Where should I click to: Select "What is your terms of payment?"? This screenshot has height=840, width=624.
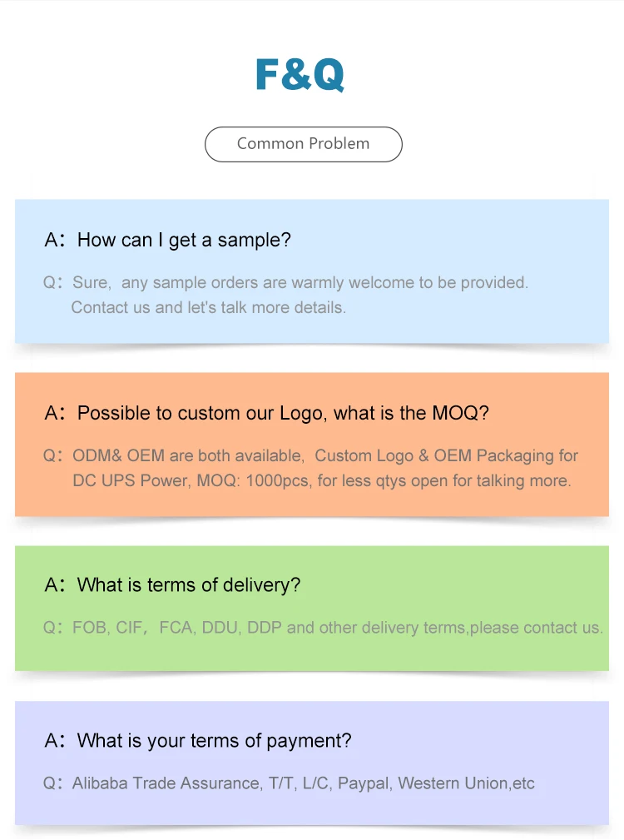coord(214,741)
